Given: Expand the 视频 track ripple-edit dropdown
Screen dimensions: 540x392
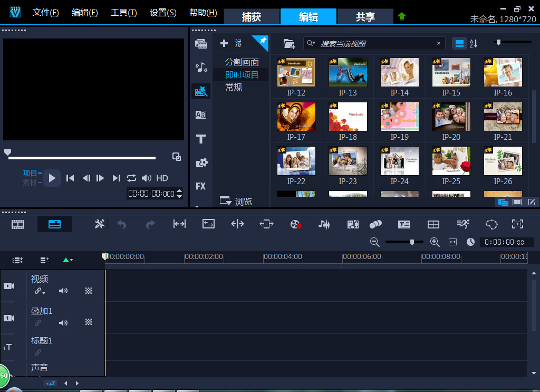Looking at the screenshot, I should click(x=40, y=291).
